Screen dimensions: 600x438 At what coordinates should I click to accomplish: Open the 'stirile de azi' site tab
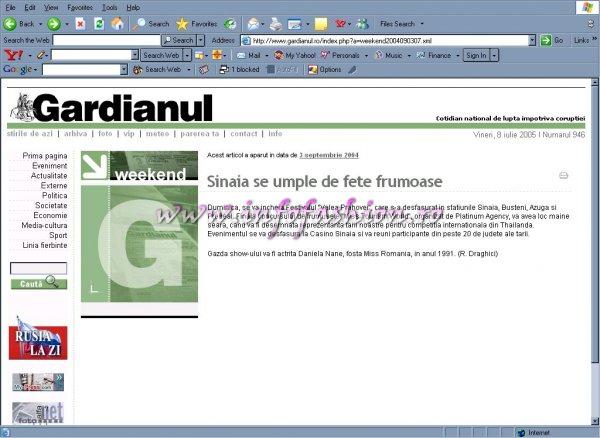click(31, 133)
